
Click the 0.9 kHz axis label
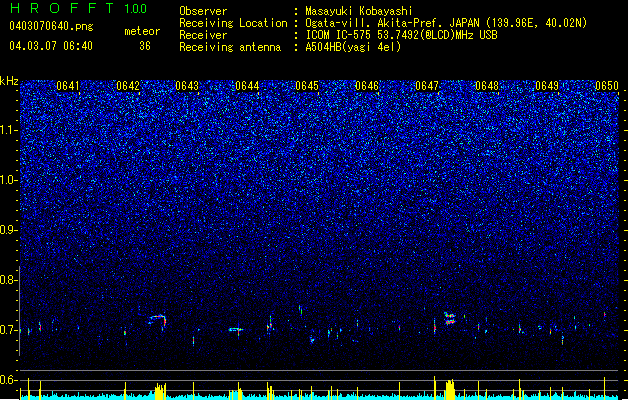click(9, 230)
